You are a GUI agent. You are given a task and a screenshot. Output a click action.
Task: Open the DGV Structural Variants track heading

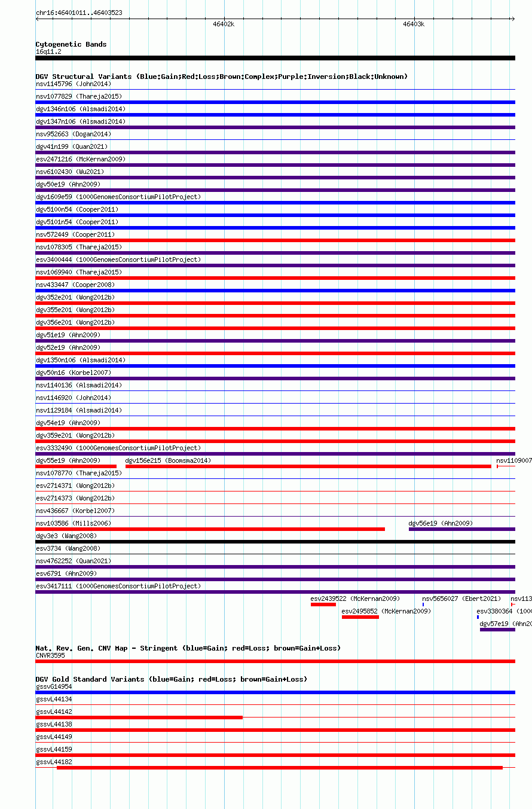(222, 77)
